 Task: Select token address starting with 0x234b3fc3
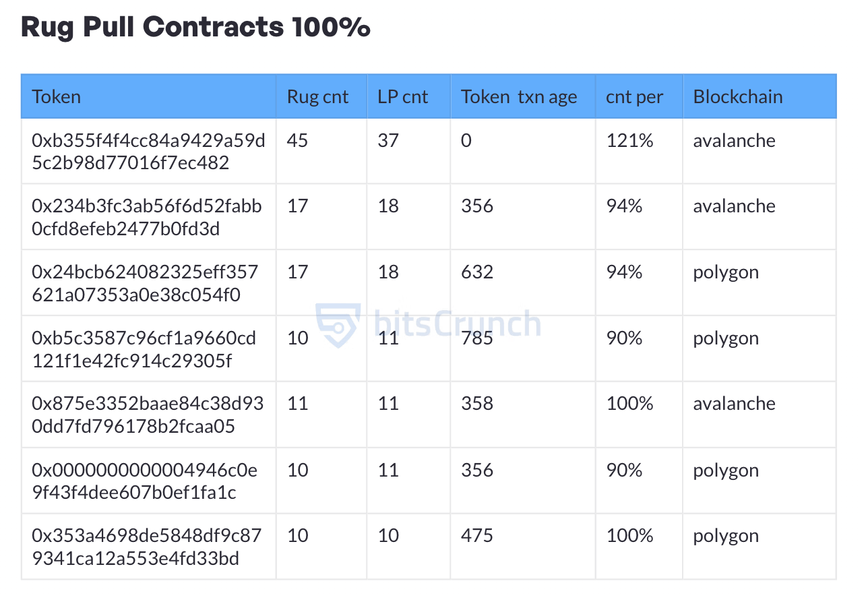[146, 217]
